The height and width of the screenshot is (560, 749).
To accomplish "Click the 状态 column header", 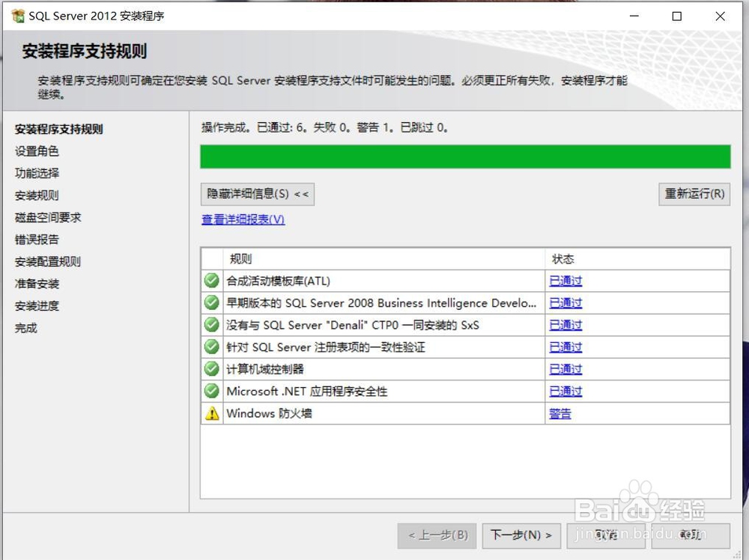I will [637, 259].
